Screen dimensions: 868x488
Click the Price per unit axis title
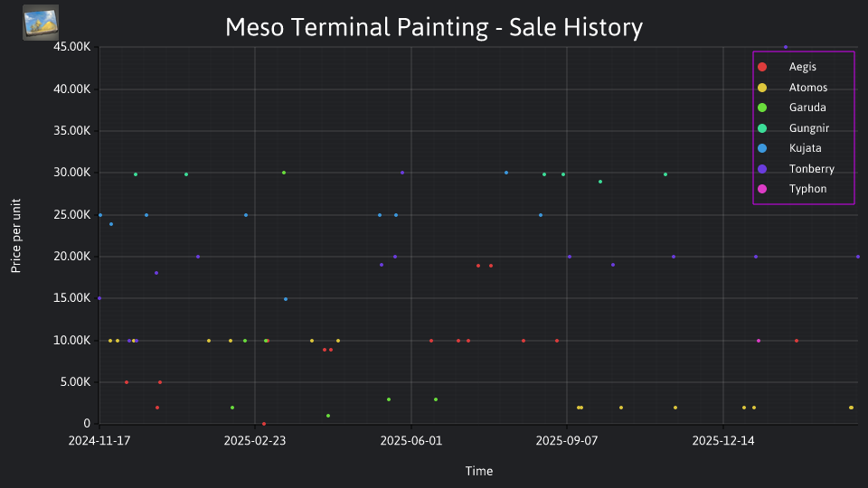[x=16, y=236]
